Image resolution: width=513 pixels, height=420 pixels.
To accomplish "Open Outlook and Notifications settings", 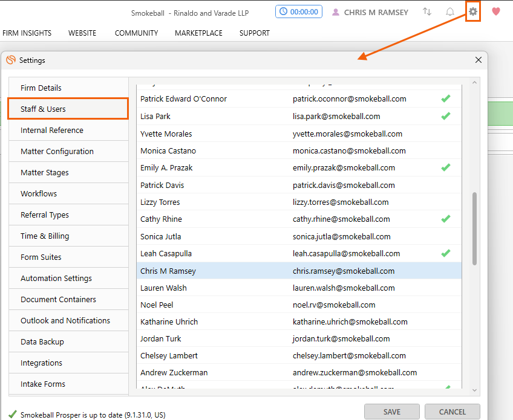I will 68,321.
